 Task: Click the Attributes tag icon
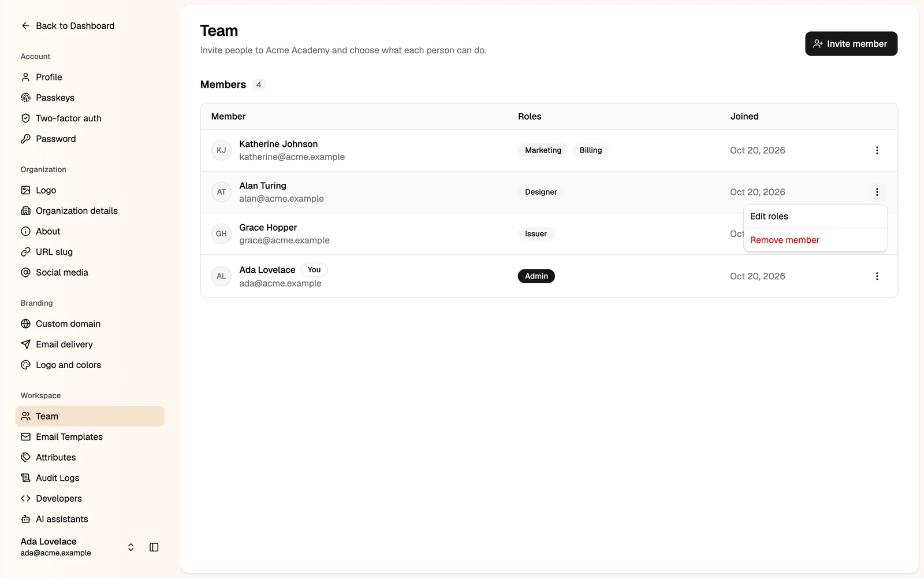click(x=25, y=457)
